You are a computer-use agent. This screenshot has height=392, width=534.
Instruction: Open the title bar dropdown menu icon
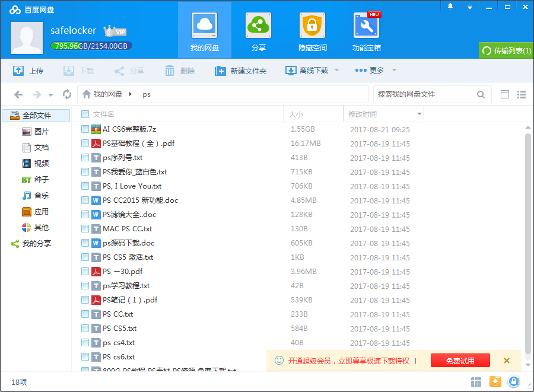tap(470, 7)
